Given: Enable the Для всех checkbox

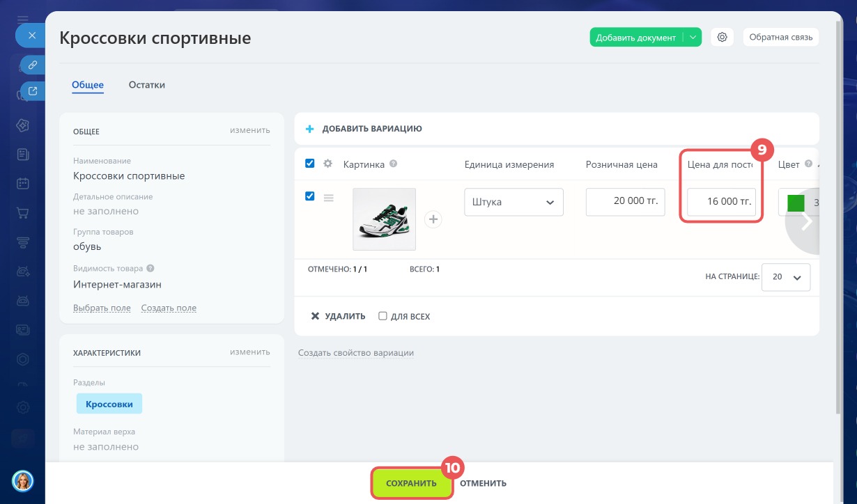Looking at the screenshot, I should click(x=383, y=316).
